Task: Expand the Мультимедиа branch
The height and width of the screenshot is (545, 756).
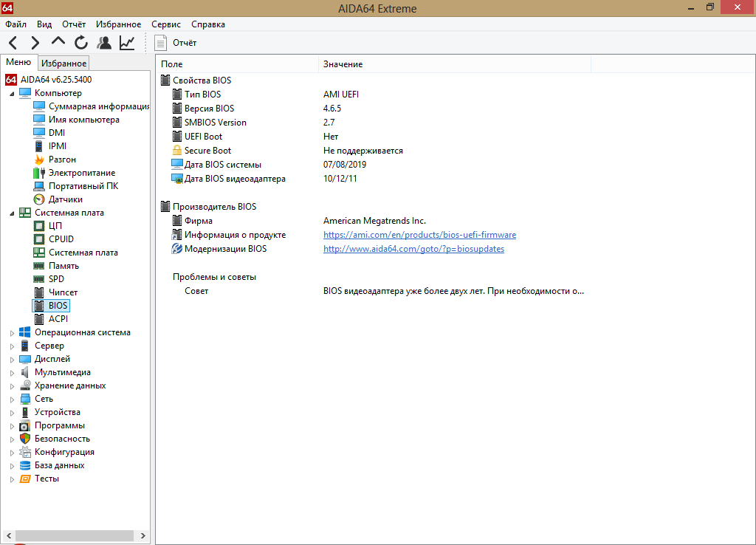Action: 12,373
